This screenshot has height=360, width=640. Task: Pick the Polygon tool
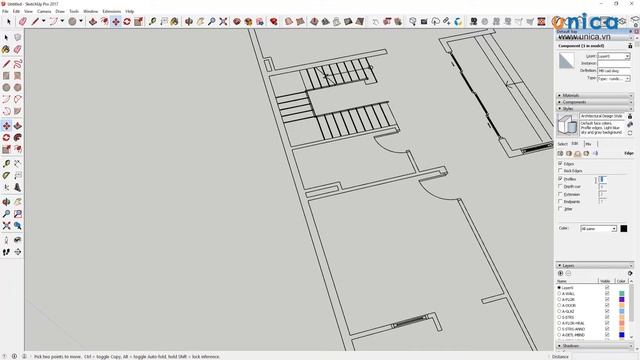pos(18,88)
